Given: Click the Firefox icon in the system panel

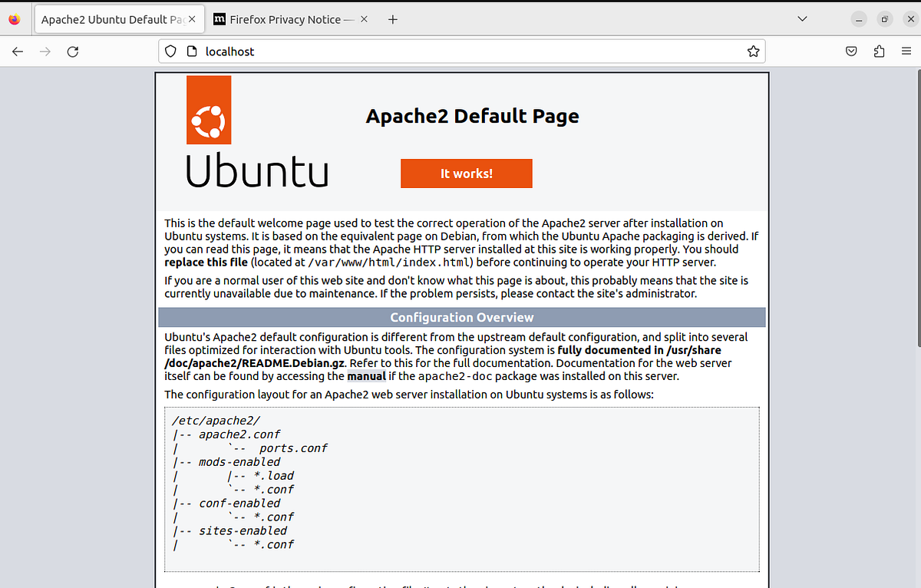Looking at the screenshot, I should 13,18.
